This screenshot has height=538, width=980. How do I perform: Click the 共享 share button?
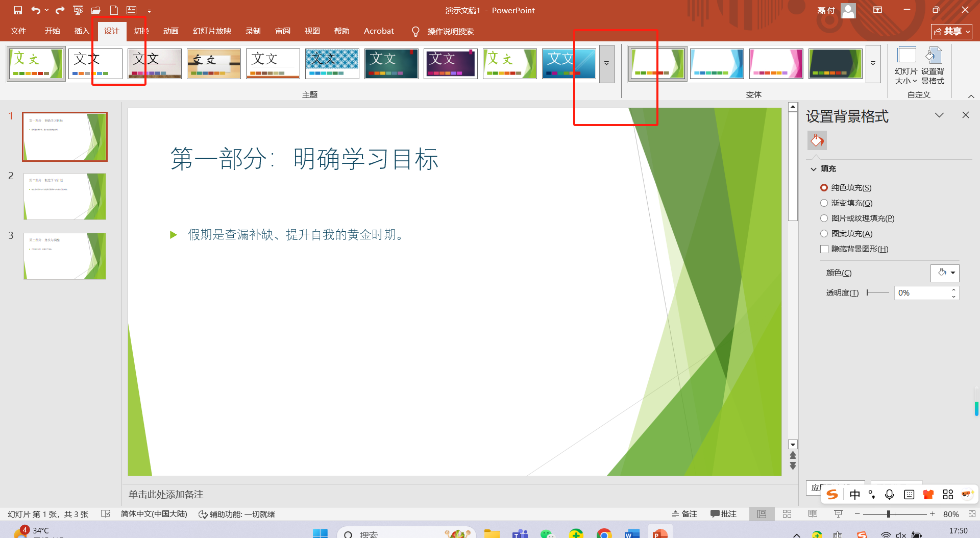coord(951,32)
